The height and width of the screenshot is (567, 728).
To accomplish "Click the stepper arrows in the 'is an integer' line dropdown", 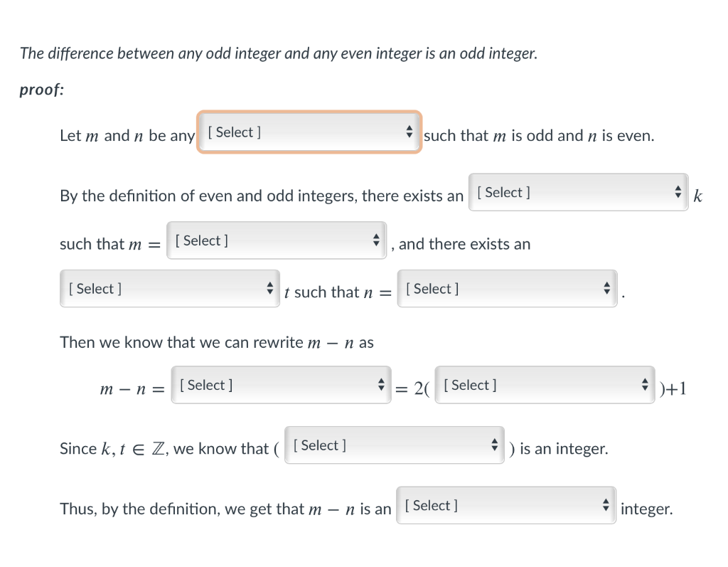I will click(494, 445).
